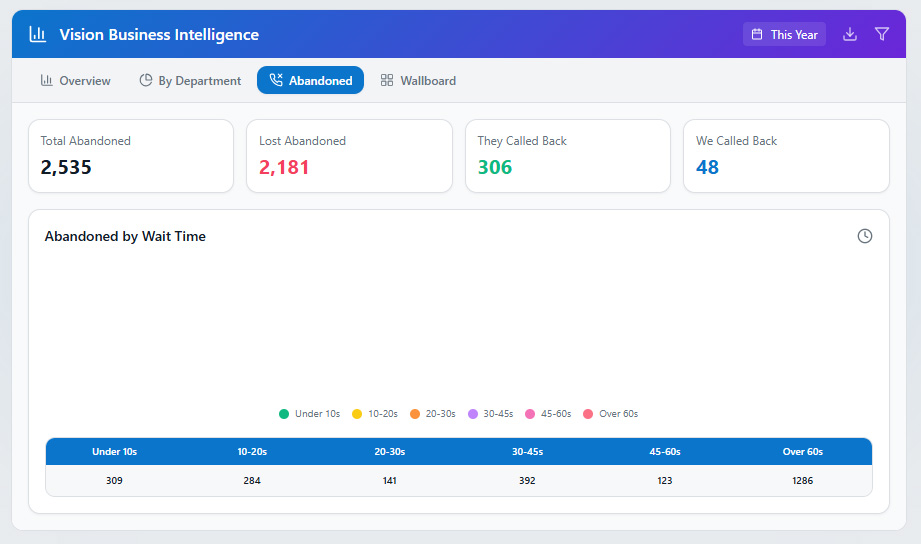Image resolution: width=921 pixels, height=544 pixels.
Task: Open the Wallboard tab
Action: pyautogui.click(x=418, y=80)
